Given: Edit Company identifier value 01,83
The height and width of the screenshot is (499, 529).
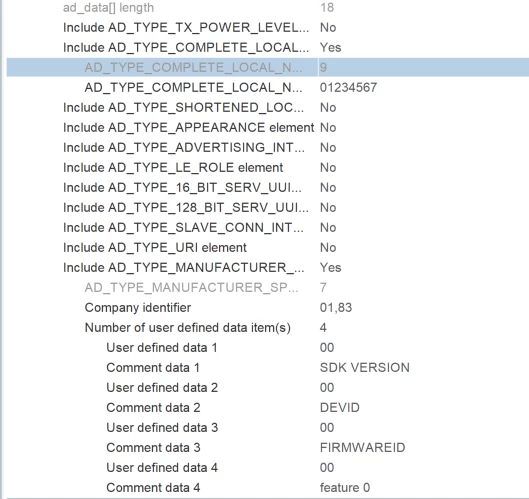Looking at the screenshot, I should 336,308.
